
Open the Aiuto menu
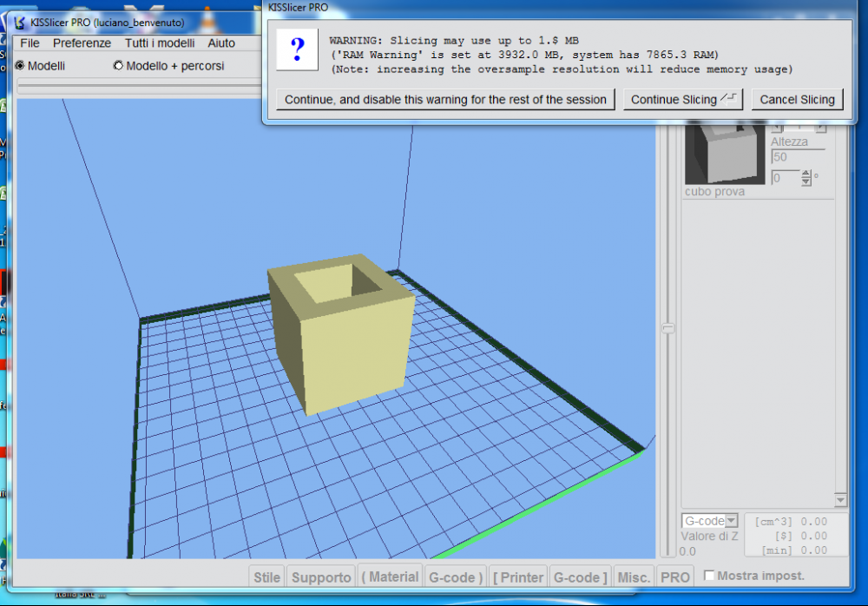(x=221, y=43)
